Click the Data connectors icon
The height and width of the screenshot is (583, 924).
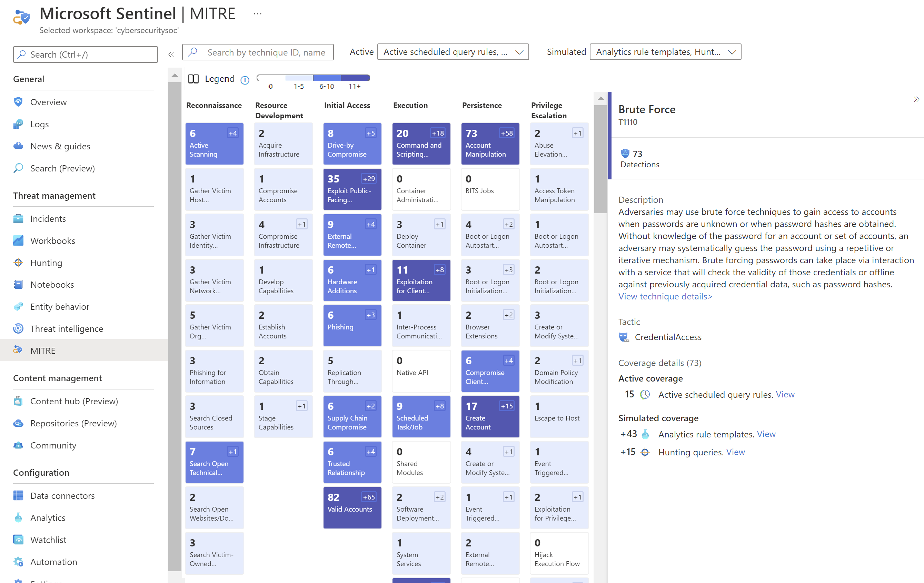(18, 495)
